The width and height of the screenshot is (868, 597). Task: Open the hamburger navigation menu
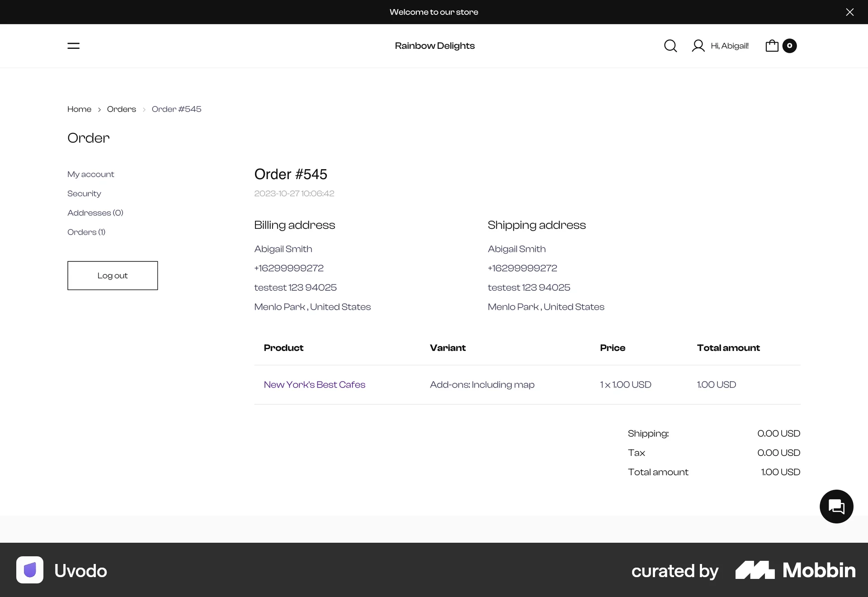pos(73,46)
